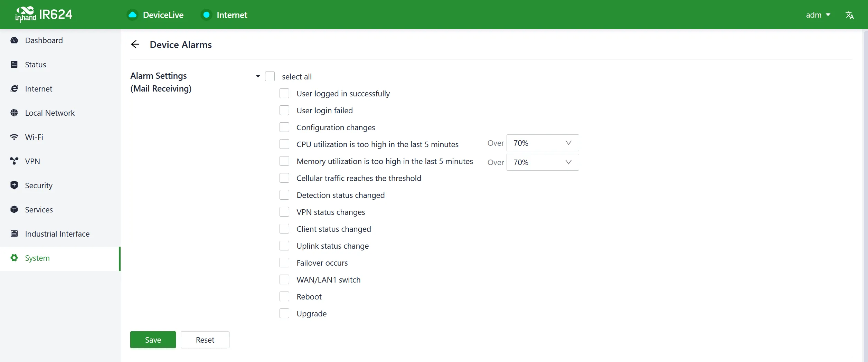The image size is (868, 362).
Task: Check the WAN/LAN1 switch checkbox
Action: click(284, 279)
